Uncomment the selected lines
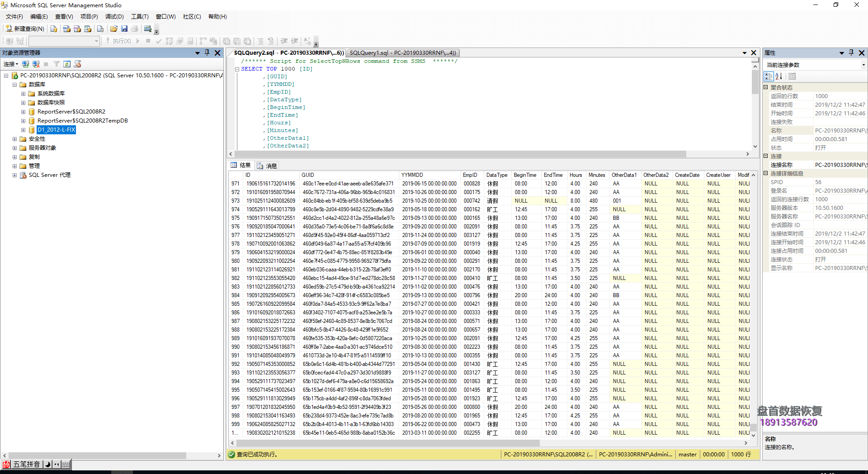868x474 pixels. 270,41
